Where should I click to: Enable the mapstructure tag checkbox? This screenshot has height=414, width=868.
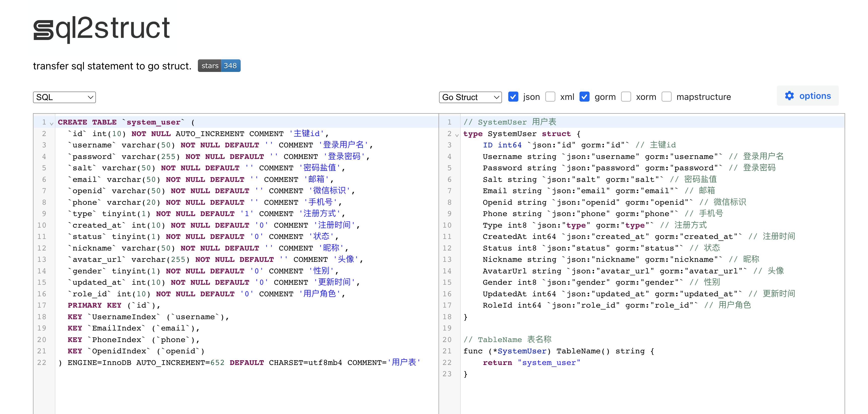tap(667, 97)
